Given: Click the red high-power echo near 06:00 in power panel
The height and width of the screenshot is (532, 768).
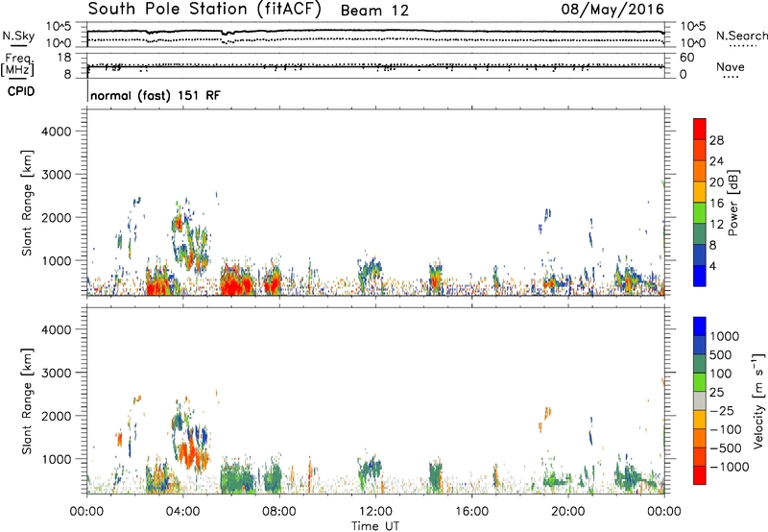Looking at the screenshot, I should (235, 284).
